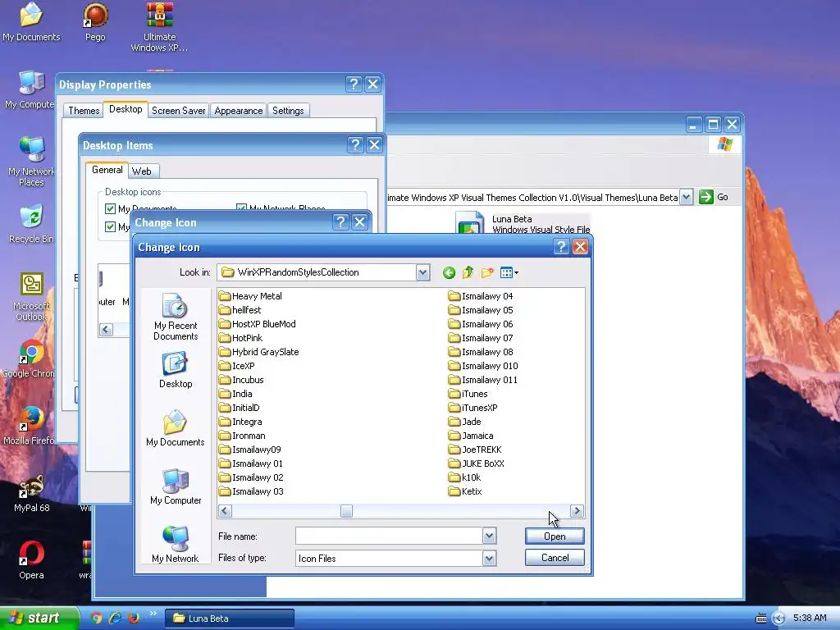Select the InitialD folder
840x630 pixels.
coord(240,408)
